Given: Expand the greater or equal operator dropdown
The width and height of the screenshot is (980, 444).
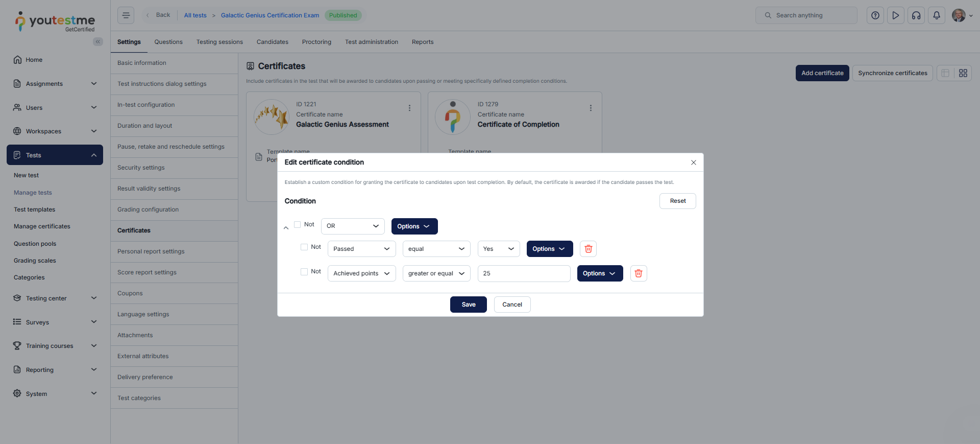Looking at the screenshot, I should (x=436, y=273).
